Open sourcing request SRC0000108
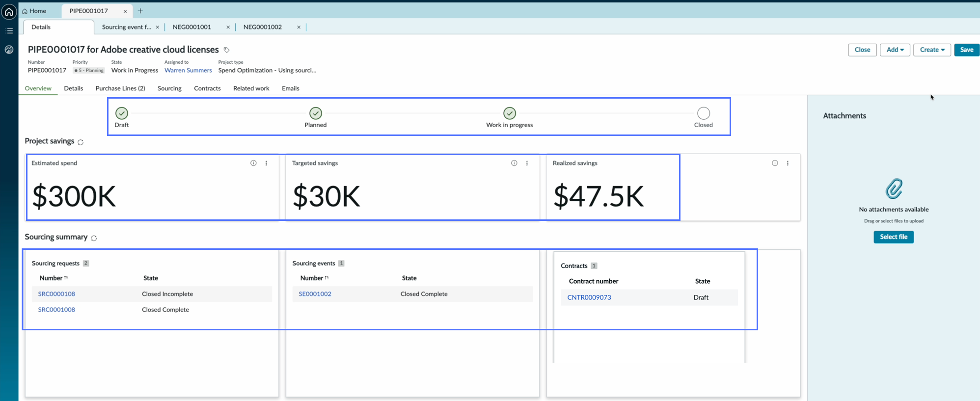The width and height of the screenshot is (980, 401). [x=56, y=294]
